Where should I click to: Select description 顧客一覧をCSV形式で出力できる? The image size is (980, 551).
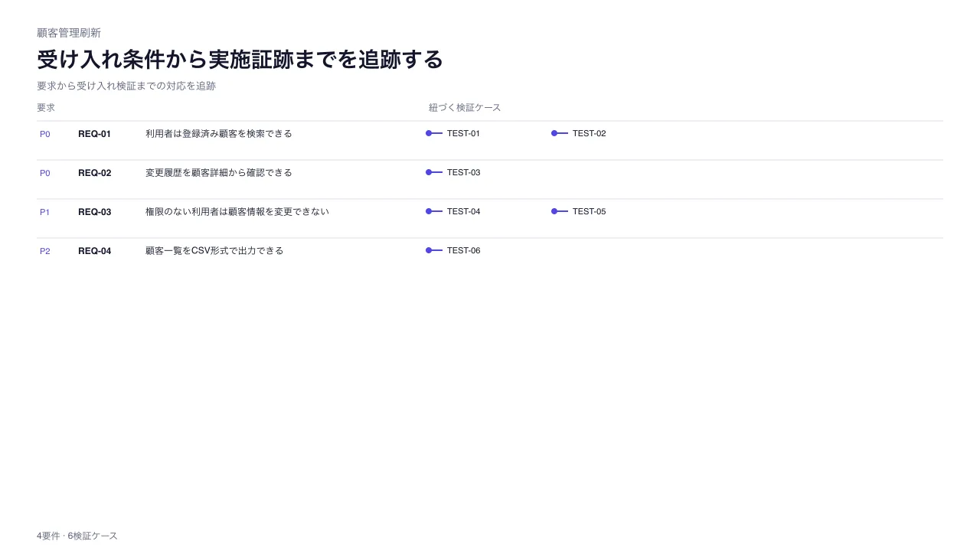tap(214, 250)
